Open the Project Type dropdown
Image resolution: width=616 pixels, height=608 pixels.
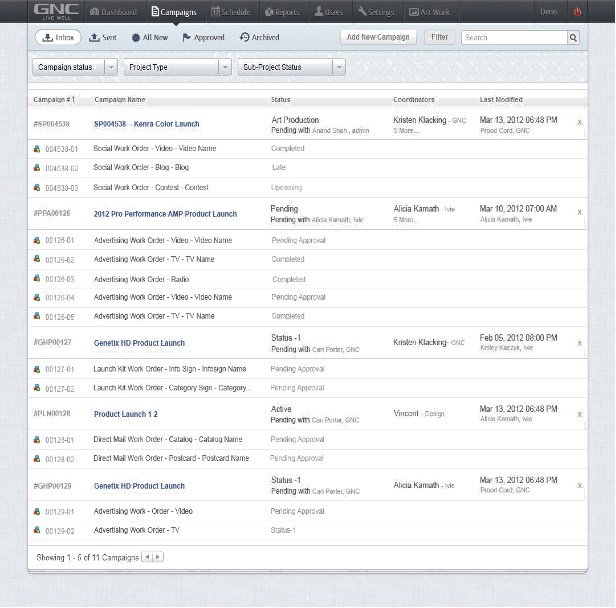pos(177,67)
